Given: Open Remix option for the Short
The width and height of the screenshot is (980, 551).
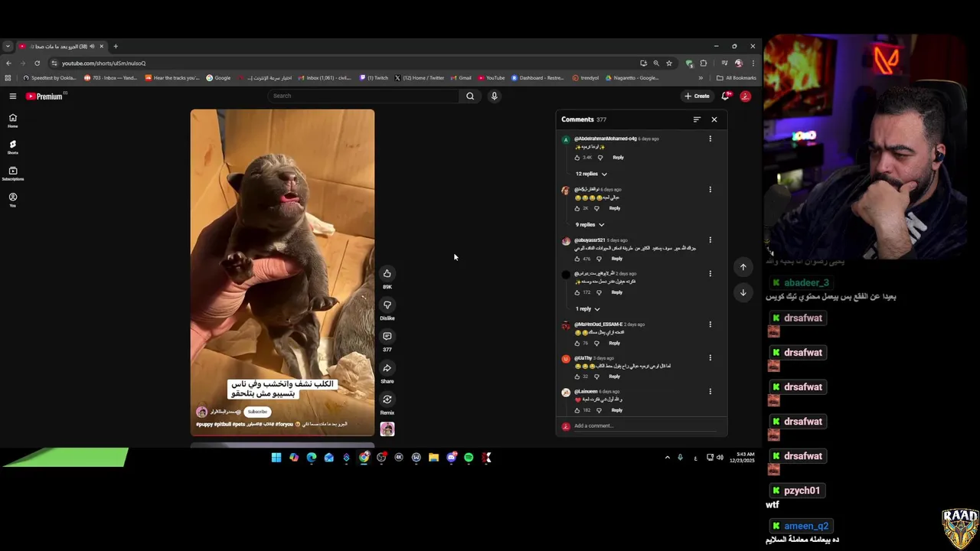Looking at the screenshot, I should pyautogui.click(x=387, y=399).
